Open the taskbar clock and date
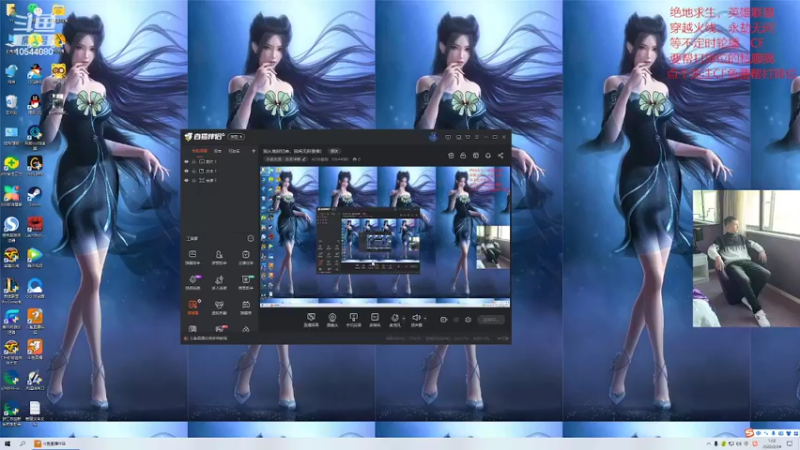The width and height of the screenshot is (800, 450). click(772, 443)
